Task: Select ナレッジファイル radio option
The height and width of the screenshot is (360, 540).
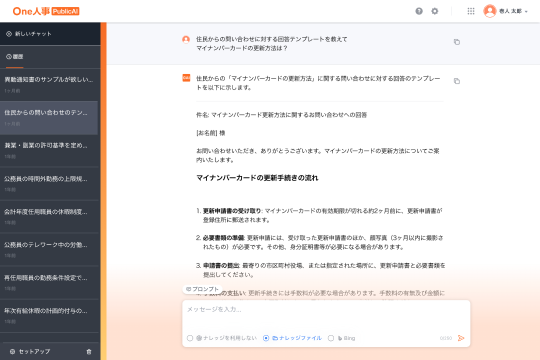Action: pos(292,338)
